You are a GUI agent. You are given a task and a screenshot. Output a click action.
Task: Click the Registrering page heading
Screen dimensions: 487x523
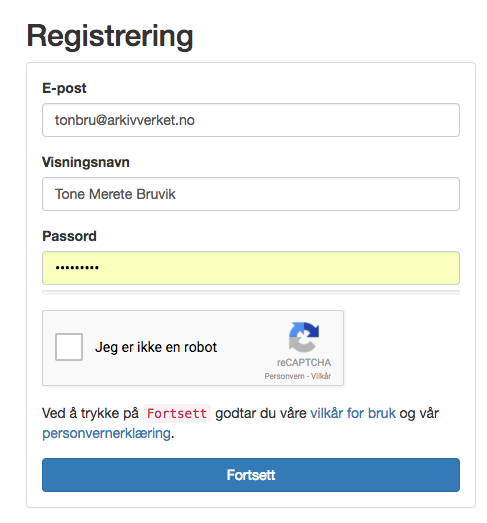110,36
